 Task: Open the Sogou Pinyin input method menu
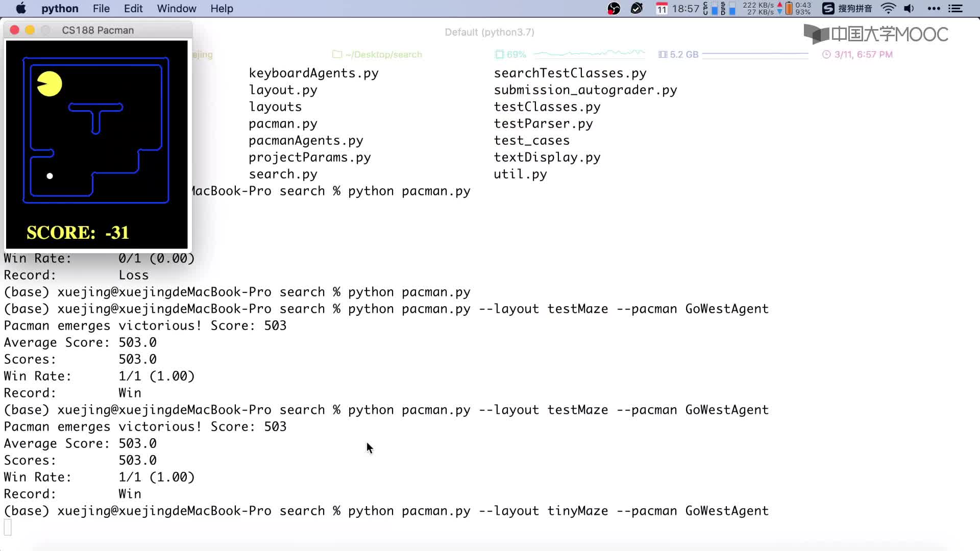pos(847,9)
